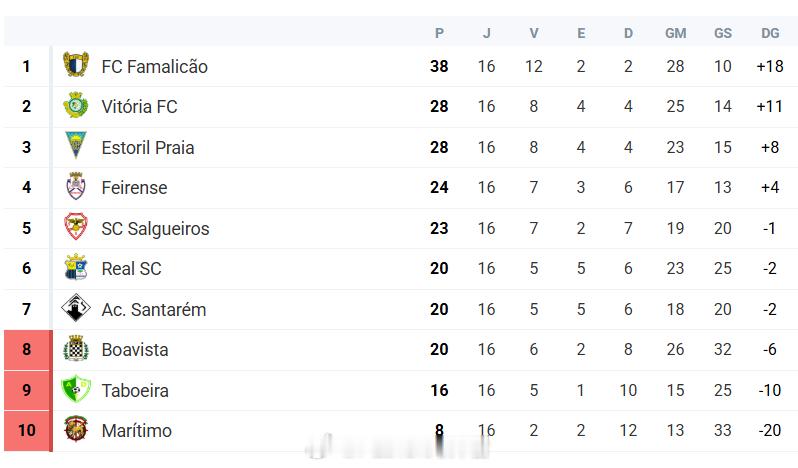Click the Real SC club crest
The image size is (798, 468).
pos(76,267)
